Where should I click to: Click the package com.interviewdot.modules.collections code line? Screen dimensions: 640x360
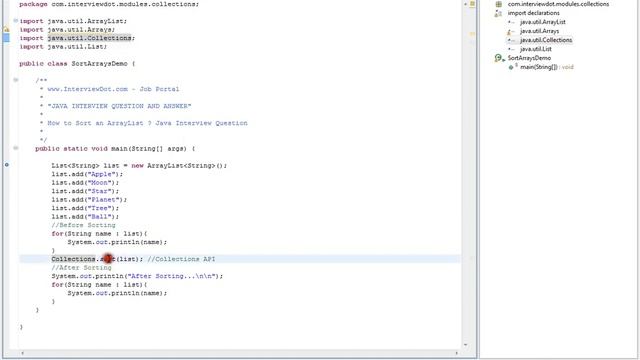109,4
